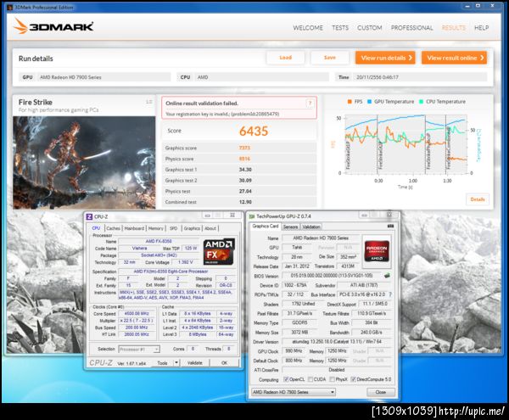Image resolution: width=509 pixels, height=420 pixels.
Task: Click the Details button below the chart
Action: pyautogui.click(x=477, y=199)
